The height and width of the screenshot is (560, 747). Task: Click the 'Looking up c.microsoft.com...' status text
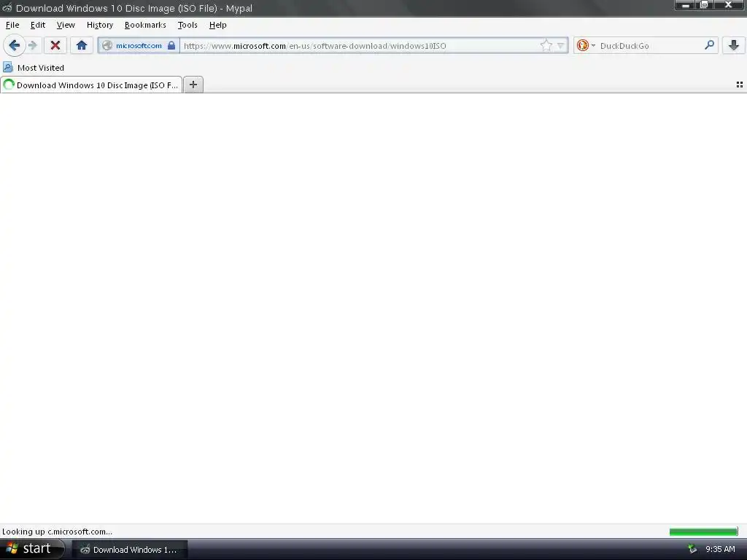pos(57,532)
